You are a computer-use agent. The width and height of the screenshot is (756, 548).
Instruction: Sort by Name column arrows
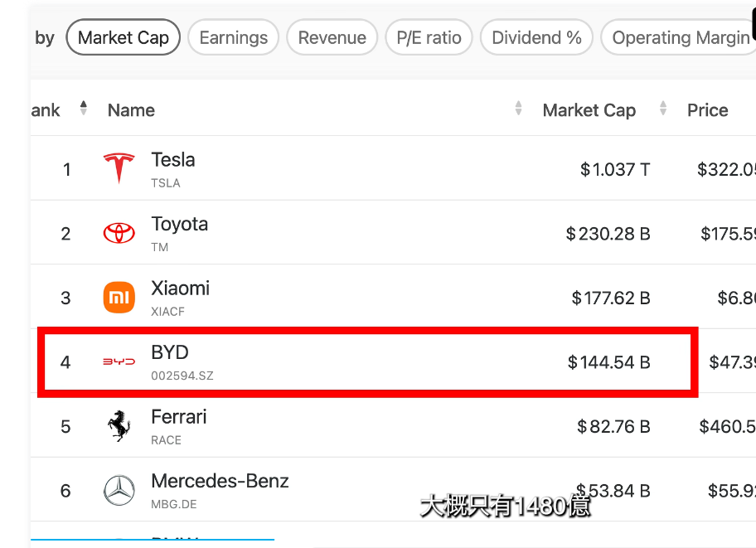click(518, 108)
